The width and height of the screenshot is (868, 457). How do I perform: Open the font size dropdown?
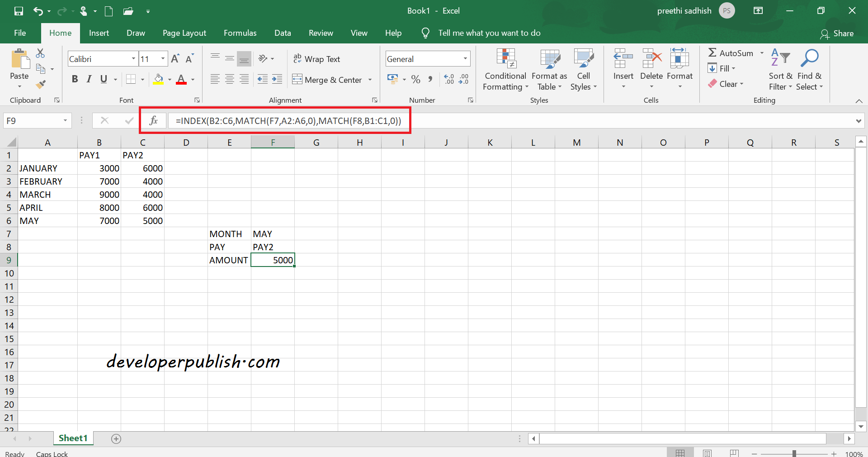pos(162,58)
